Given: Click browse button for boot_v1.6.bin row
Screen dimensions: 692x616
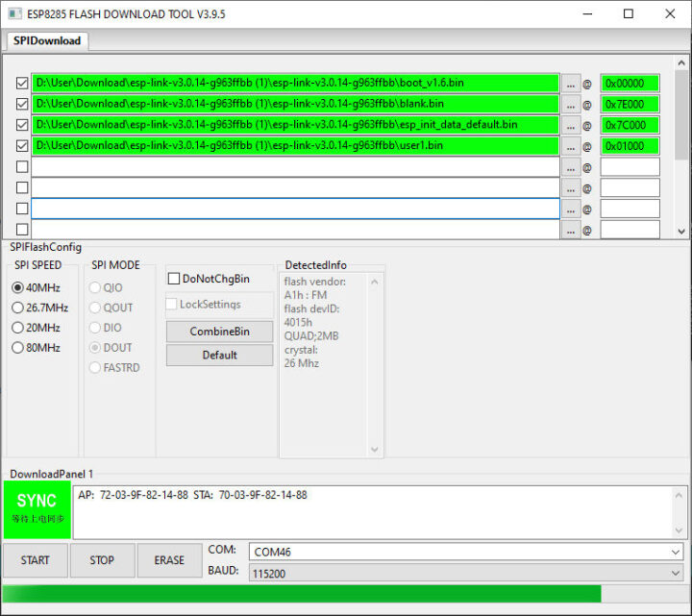Looking at the screenshot, I should (x=571, y=83).
